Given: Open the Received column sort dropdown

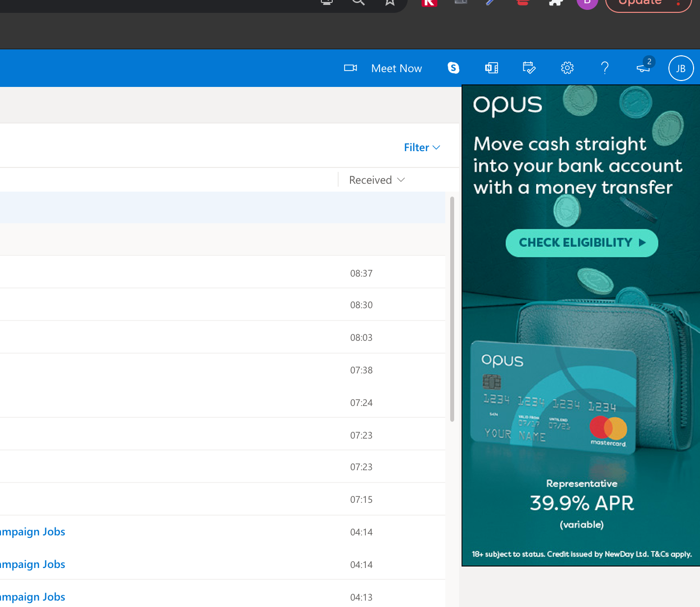Looking at the screenshot, I should tap(377, 180).
